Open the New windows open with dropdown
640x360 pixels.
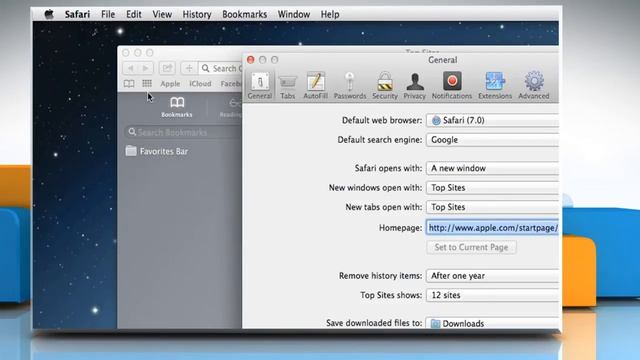492,188
